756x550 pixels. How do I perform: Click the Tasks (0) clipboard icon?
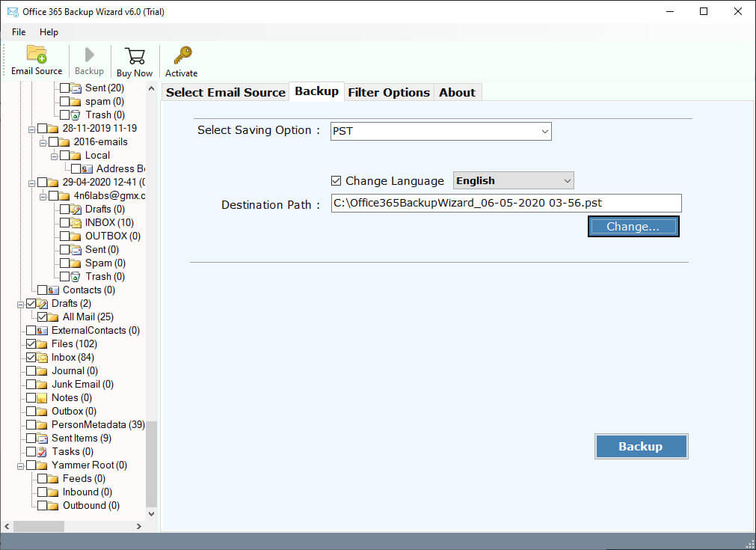coord(43,452)
